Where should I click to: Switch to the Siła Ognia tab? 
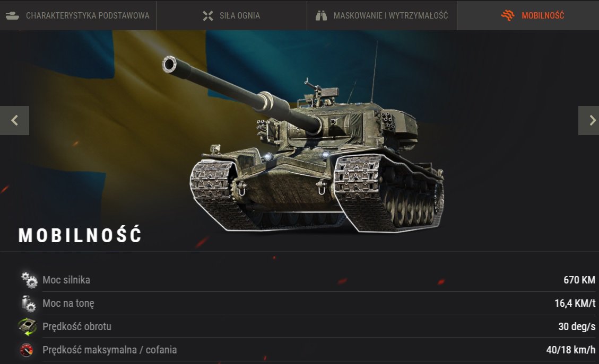(231, 15)
